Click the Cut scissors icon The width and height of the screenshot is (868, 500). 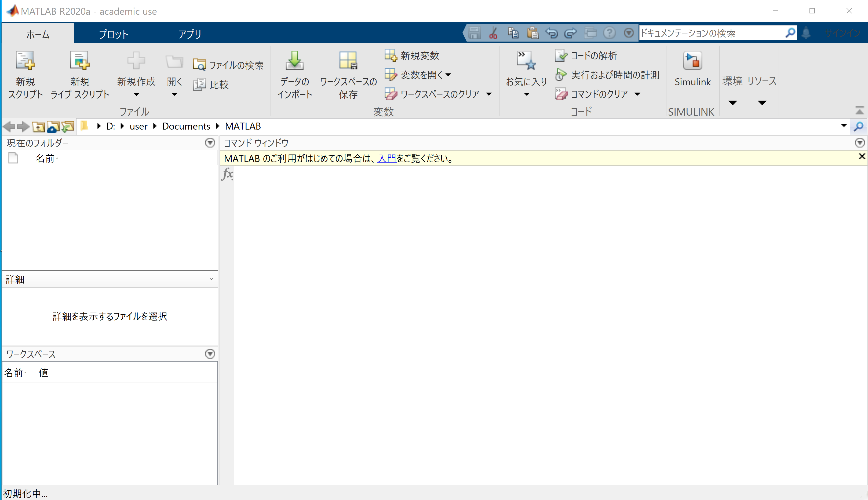(x=493, y=33)
